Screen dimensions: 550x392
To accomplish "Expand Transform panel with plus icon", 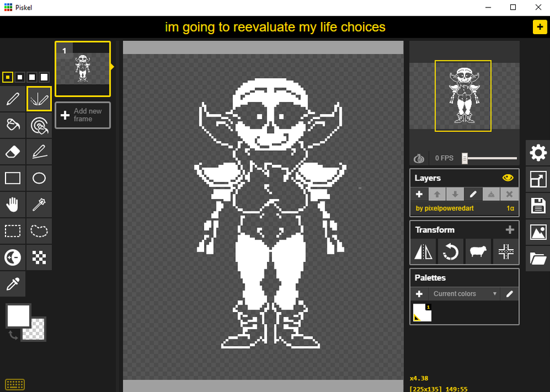I will point(510,230).
